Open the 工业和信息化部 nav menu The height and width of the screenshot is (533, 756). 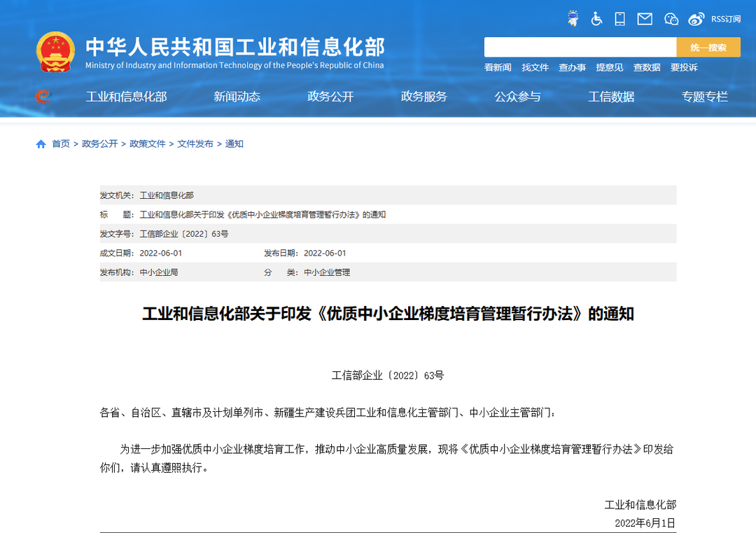126,97
